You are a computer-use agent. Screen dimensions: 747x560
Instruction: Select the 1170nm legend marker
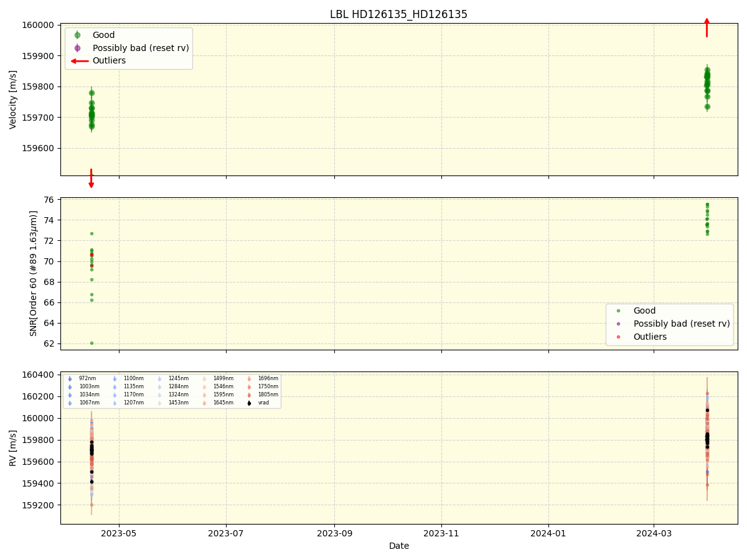(115, 395)
